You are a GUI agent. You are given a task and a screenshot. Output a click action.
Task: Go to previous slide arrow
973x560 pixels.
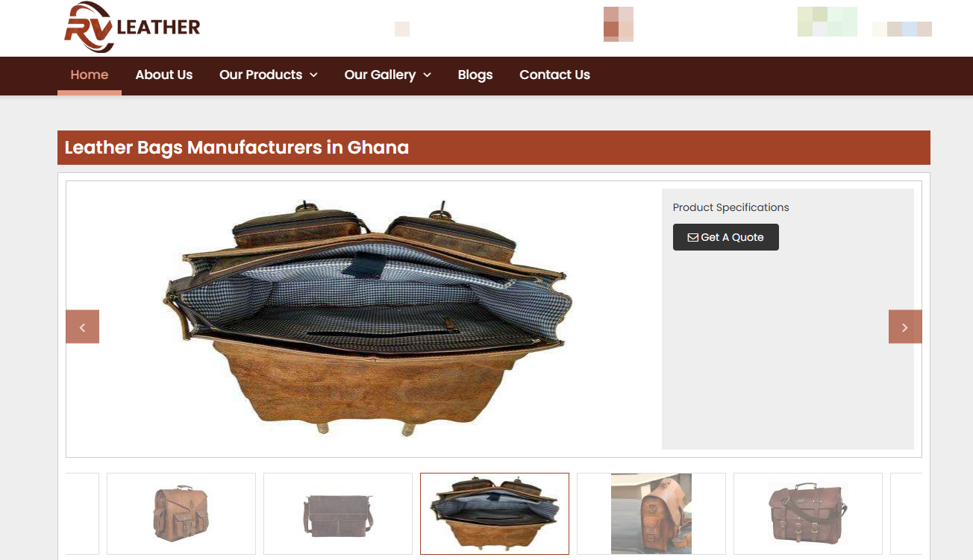[x=82, y=327]
